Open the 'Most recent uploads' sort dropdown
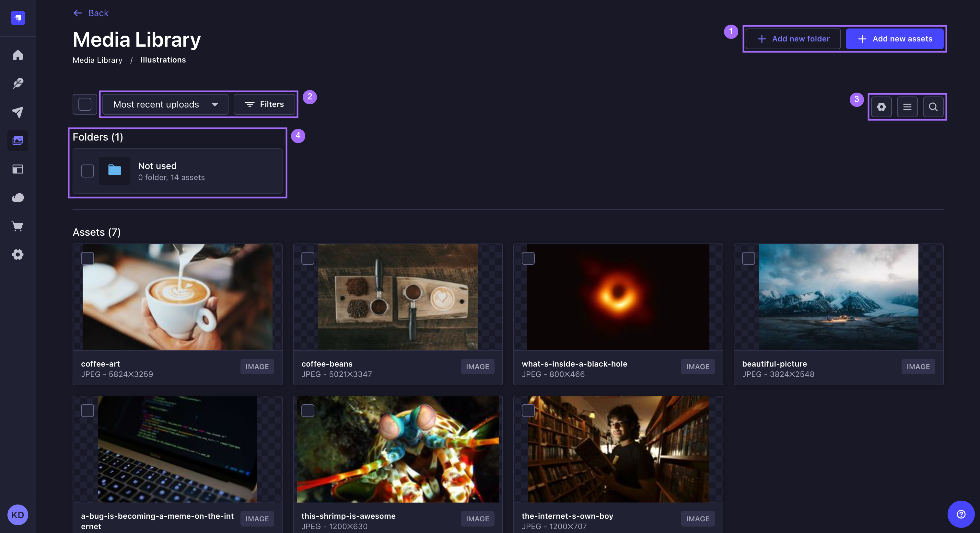The image size is (980, 533). [x=165, y=104]
